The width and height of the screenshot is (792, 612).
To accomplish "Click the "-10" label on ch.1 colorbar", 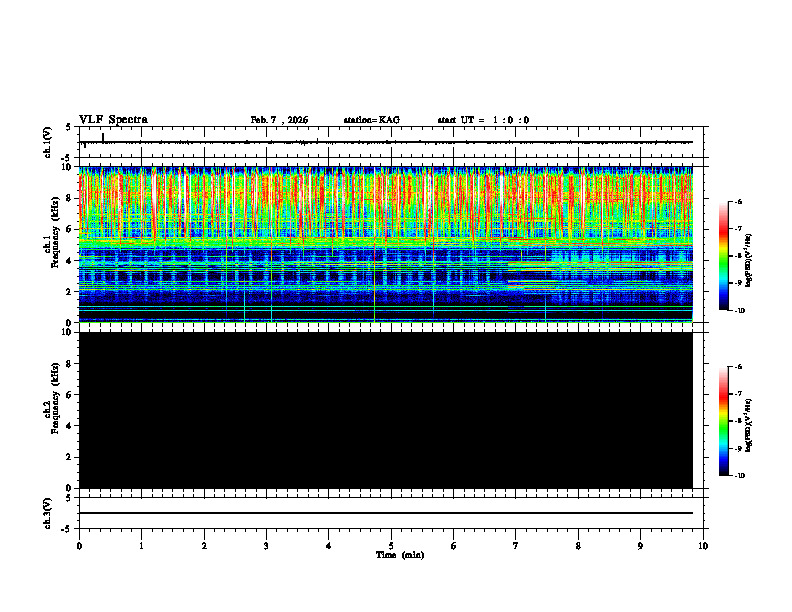I will pyautogui.click(x=739, y=311).
